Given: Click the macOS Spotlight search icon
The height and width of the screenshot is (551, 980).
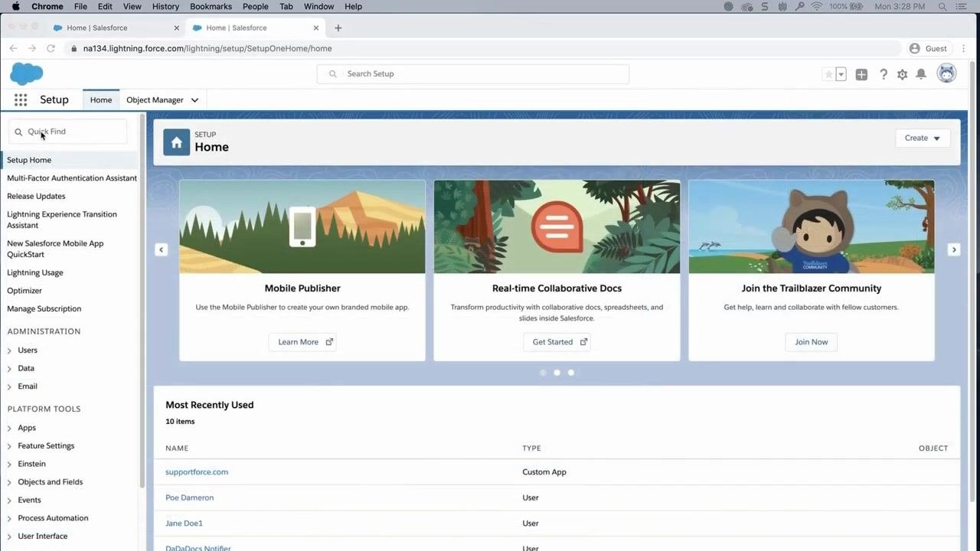Looking at the screenshot, I should (944, 6).
